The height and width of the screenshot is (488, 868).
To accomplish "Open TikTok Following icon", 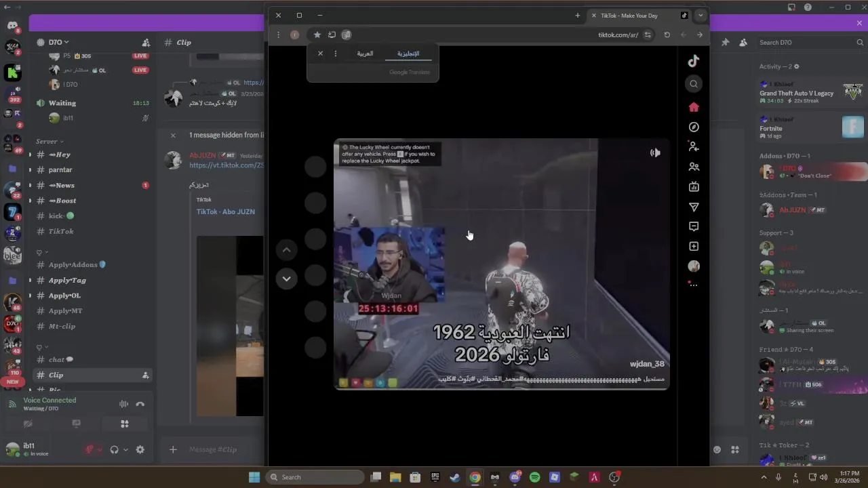I will point(693,146).
